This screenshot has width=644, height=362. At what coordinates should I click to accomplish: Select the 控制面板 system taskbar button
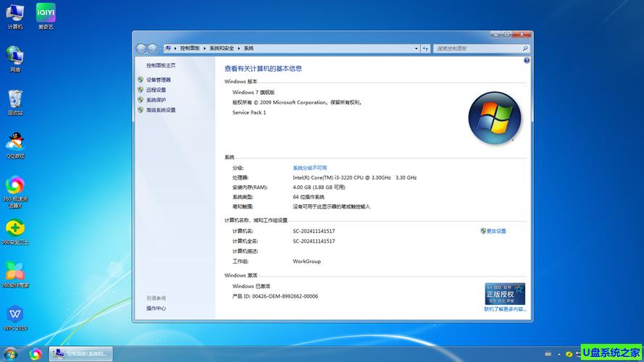click(81, 353)
